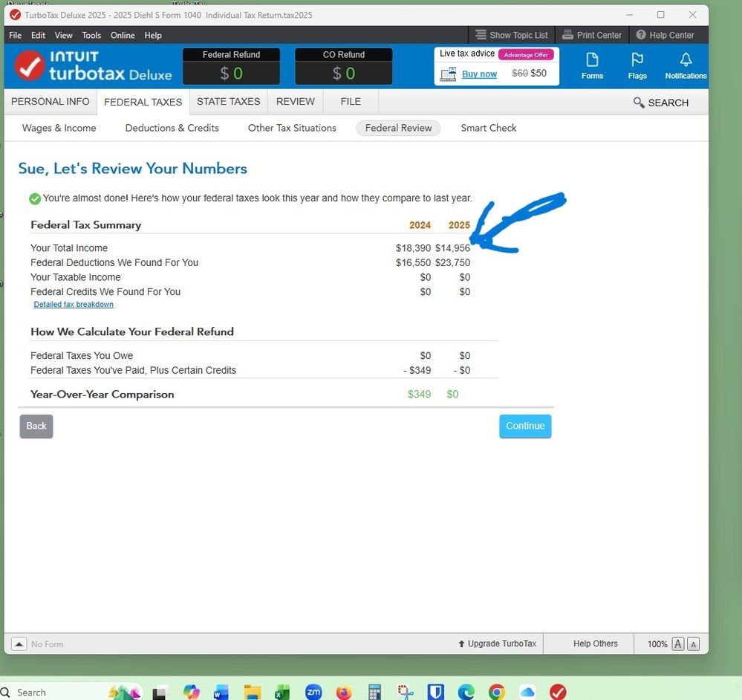
Task: Switch to the State Taxes tab
Action: tap(229, 102)
